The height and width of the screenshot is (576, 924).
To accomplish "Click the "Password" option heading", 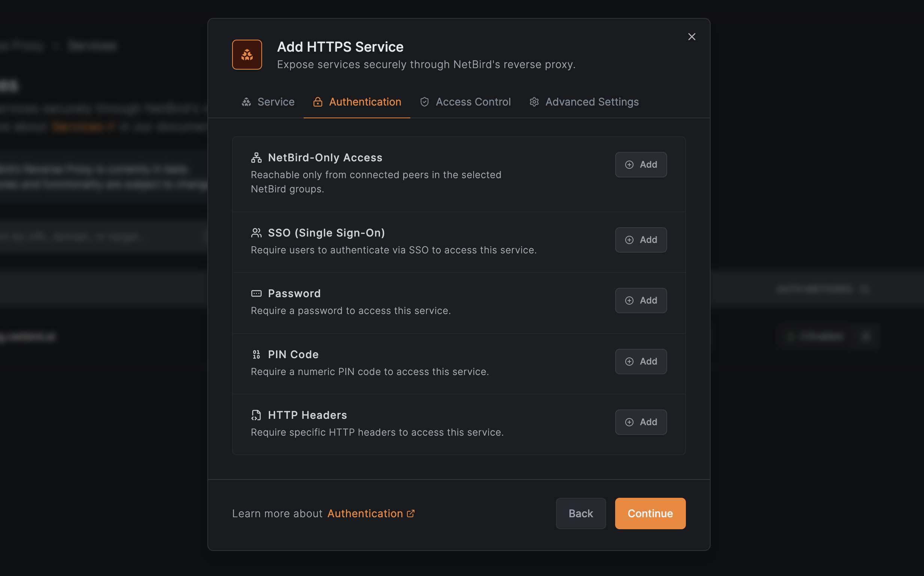I will [x=294, y=293].
